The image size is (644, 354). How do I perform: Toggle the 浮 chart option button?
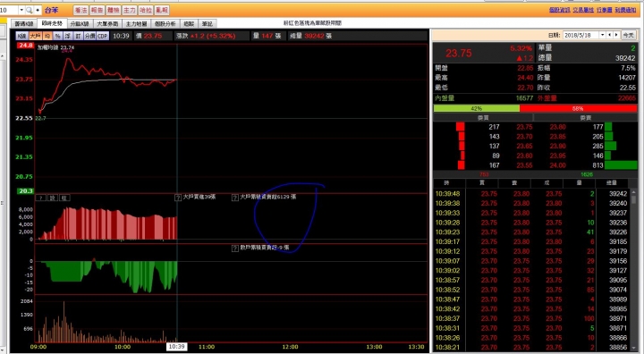coord(68,36)
